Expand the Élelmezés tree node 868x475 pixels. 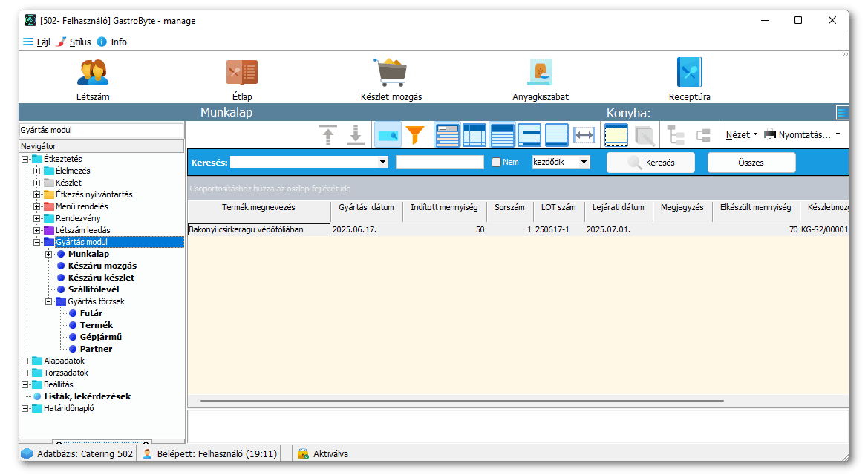pos(37,171)
